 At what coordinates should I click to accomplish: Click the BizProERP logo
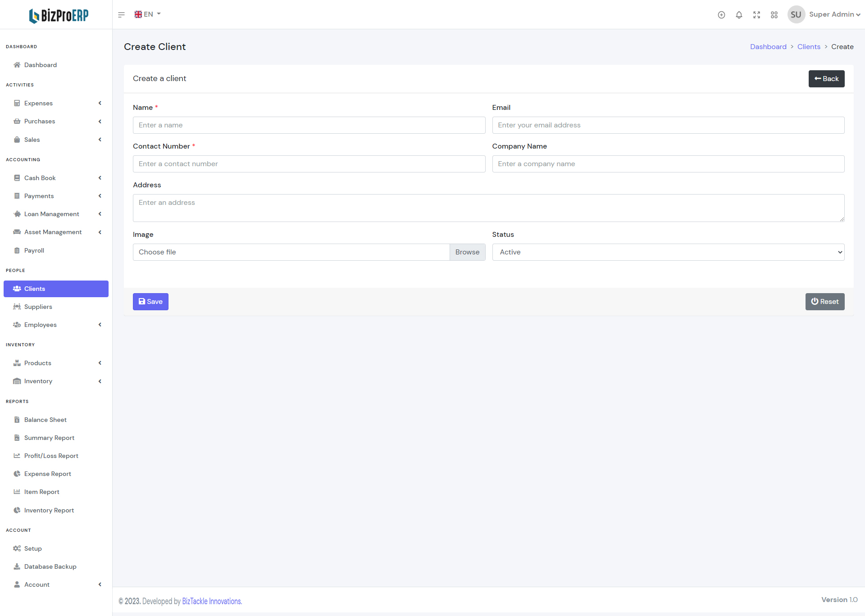pos(59,15)
